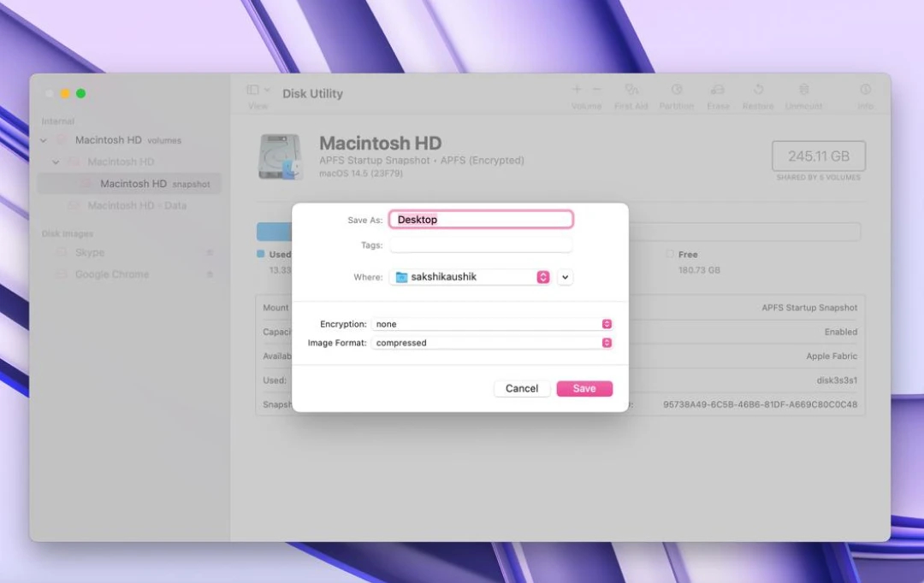Click the 245.11 GB capacity box
924x583 pixels.
pos(819,156)
